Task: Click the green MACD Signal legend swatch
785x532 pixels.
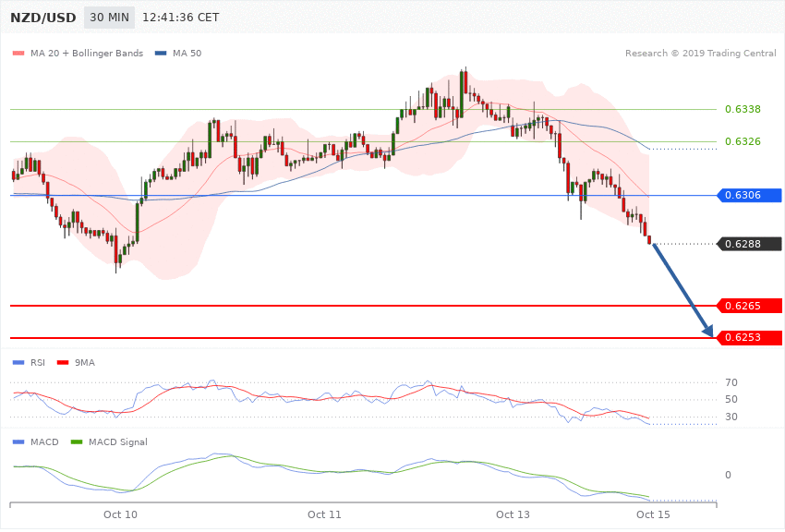Action: 77,441
